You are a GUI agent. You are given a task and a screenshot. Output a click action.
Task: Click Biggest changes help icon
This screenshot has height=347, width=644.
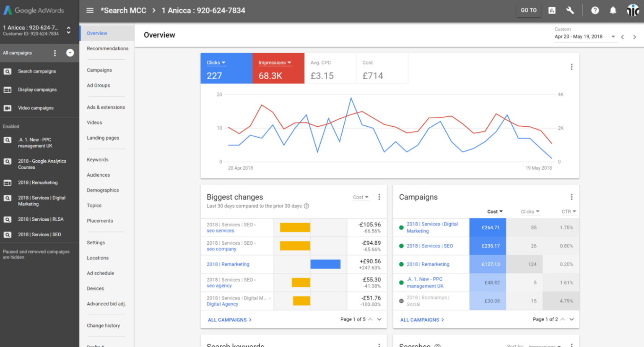(306, 206)
